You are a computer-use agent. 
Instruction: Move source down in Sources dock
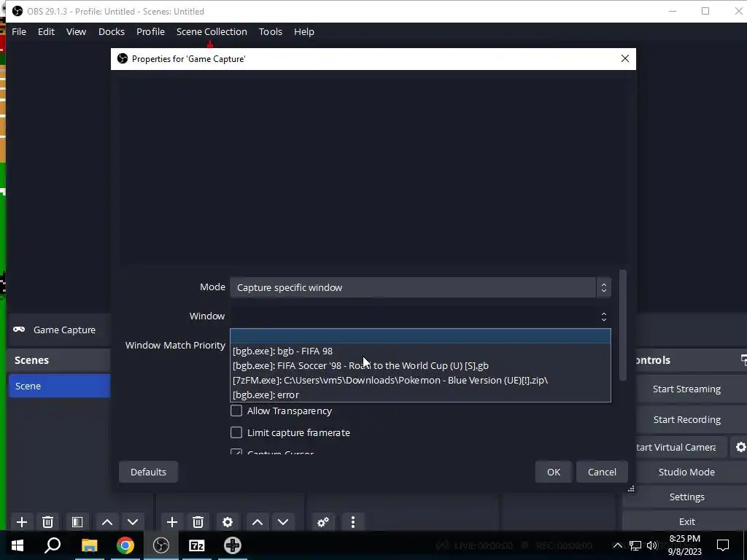[x=284, y=522]
